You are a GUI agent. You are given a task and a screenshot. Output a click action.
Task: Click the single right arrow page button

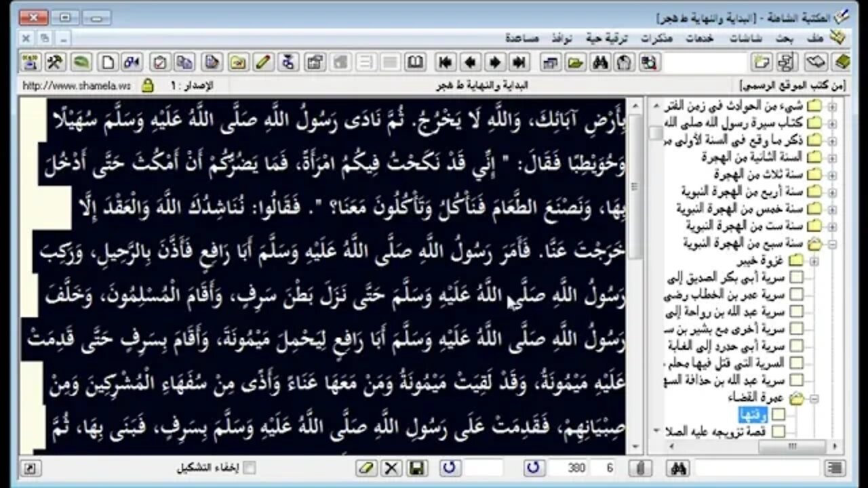494,63
